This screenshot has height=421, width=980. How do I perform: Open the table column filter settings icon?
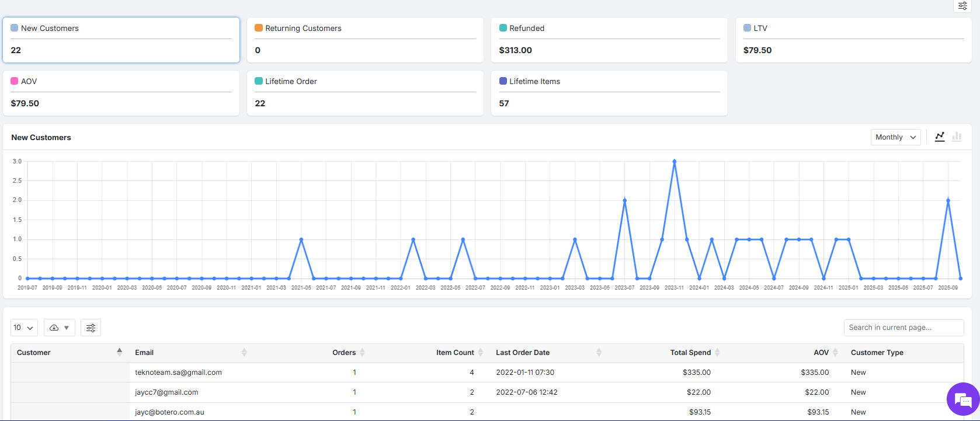(x=91, y=328)
